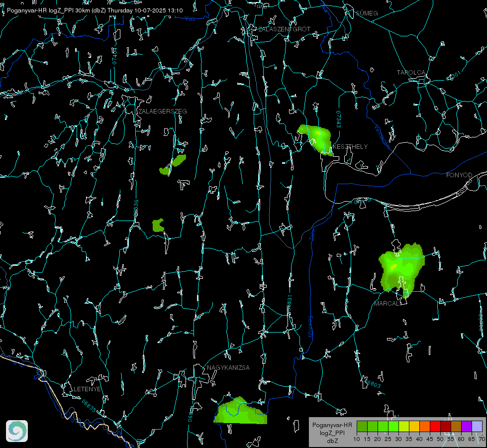487x448 pixels.
Task: Click the KESZTHELY city label
Action: coord(350,147)
